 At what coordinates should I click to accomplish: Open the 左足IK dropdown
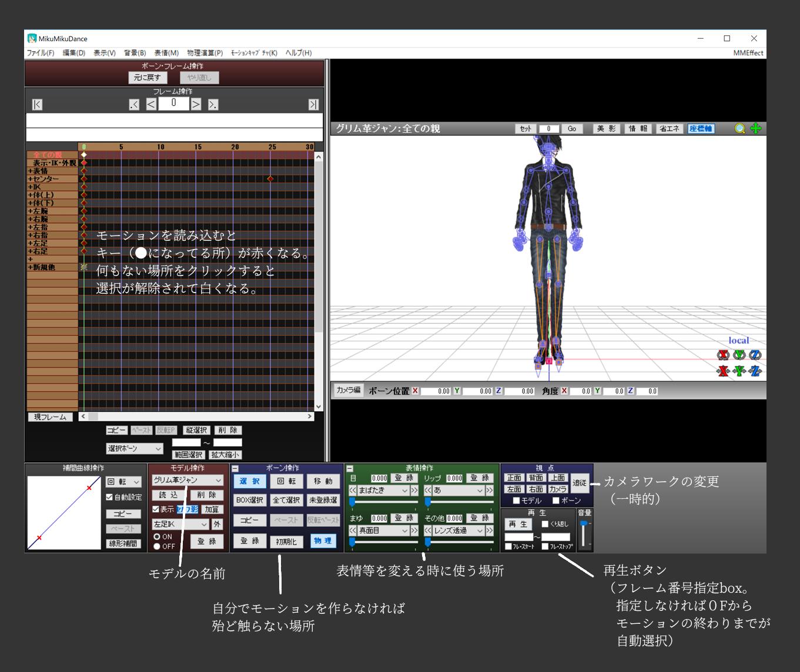tap(180, 524)
